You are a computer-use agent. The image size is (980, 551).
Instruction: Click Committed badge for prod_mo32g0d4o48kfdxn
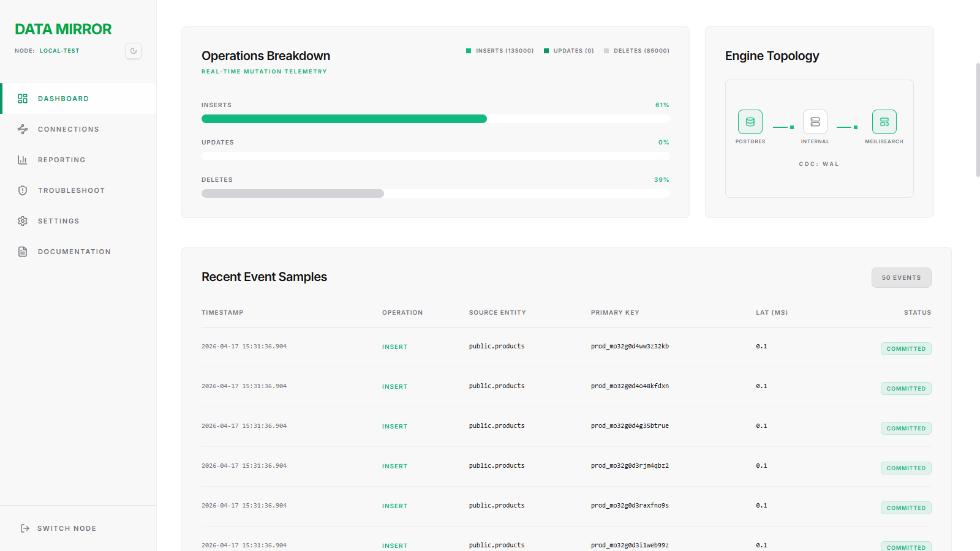point(906,389)
